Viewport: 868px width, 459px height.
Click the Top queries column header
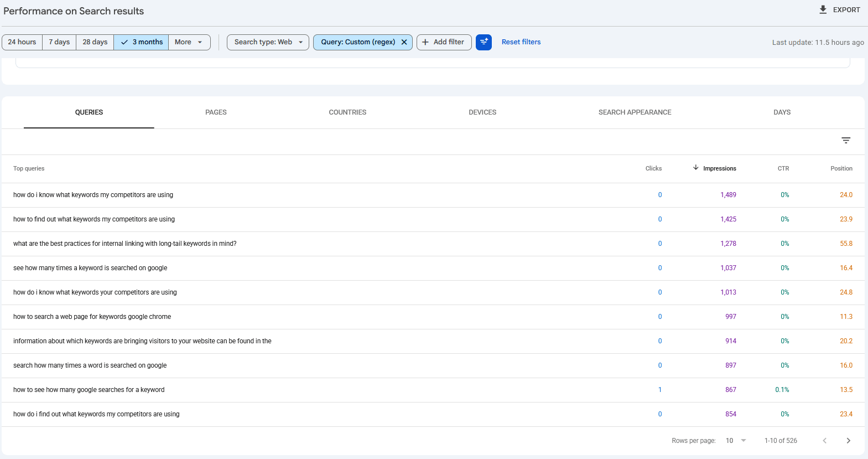click(29, 168)
